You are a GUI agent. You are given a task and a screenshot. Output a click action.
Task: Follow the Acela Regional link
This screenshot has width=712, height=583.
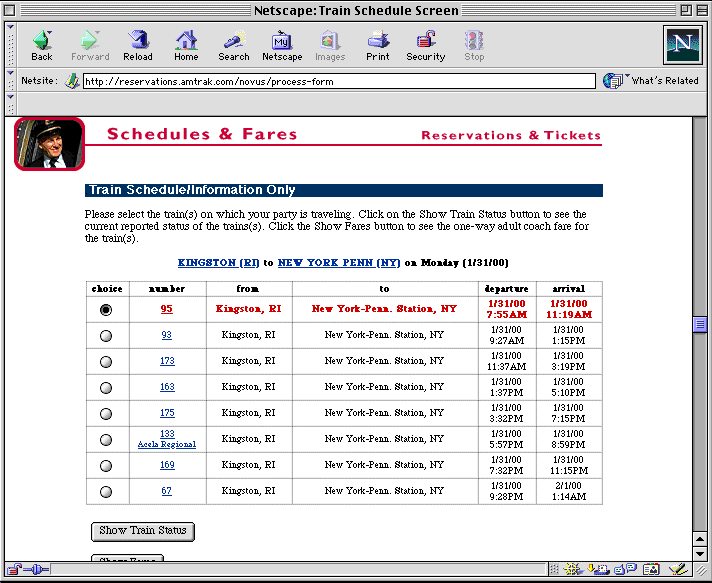tap(167, 444)
